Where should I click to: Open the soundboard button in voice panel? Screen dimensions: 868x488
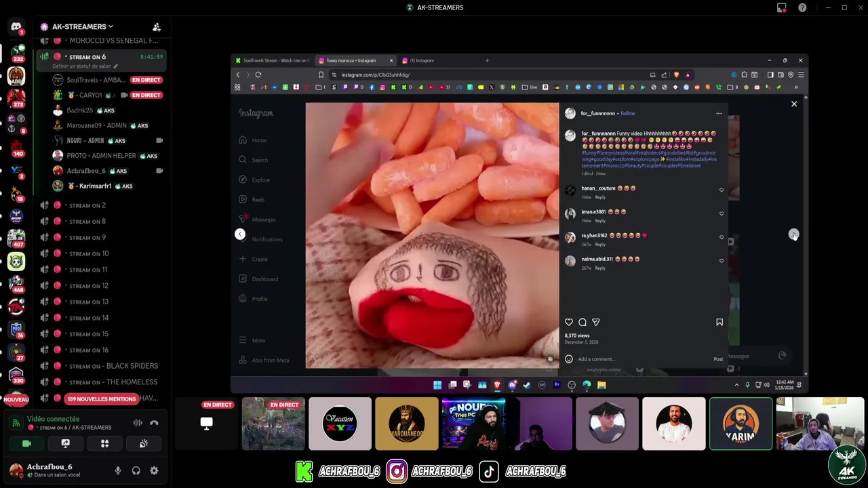click(x=143, y=443)
